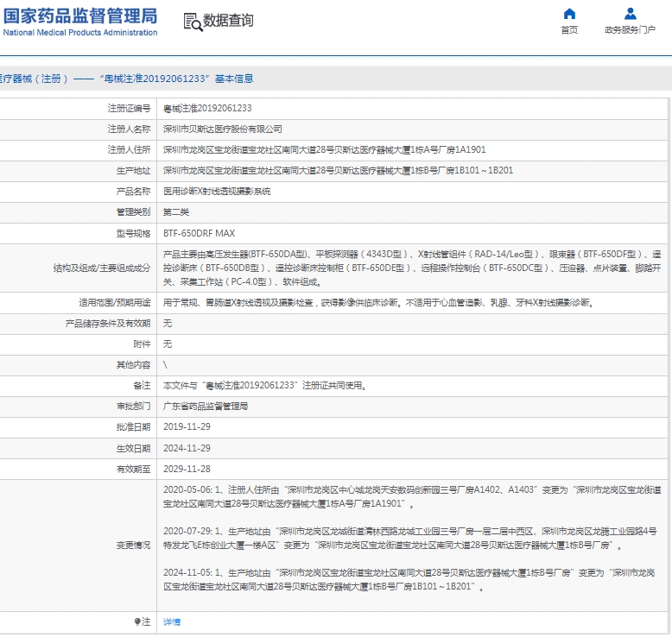672x637 pixels.
Task: Click the 管理类别 row label
Action: [133, 211]
